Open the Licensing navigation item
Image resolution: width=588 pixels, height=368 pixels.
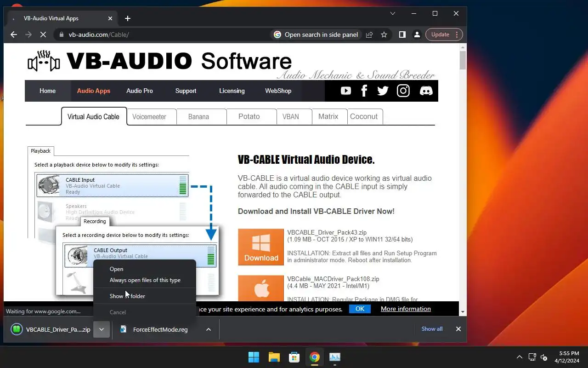(232, 91)
